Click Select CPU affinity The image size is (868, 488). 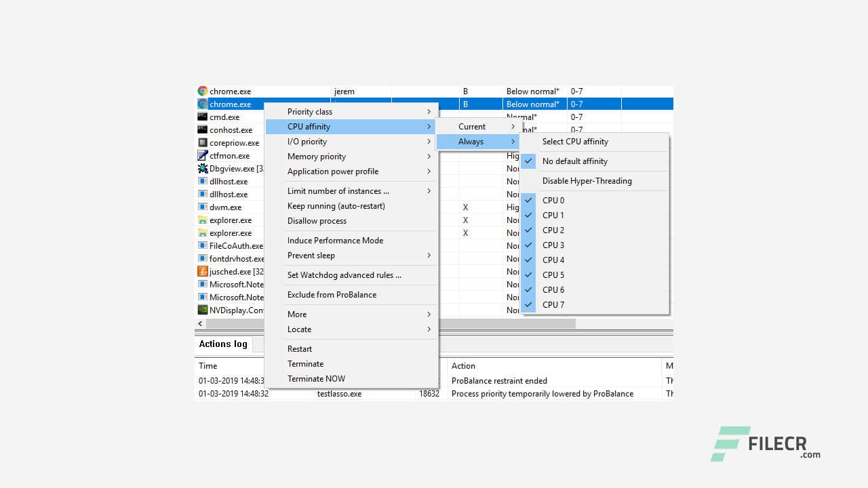pos(575,141)
